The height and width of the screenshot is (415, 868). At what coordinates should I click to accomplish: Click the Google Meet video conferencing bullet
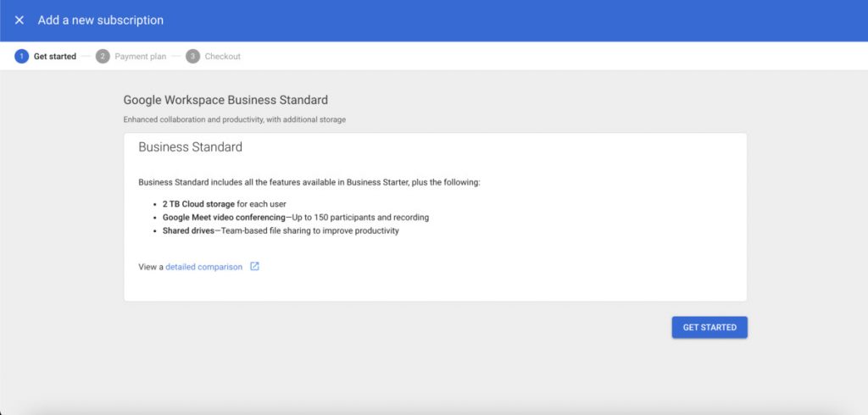[x=296, y=218]
